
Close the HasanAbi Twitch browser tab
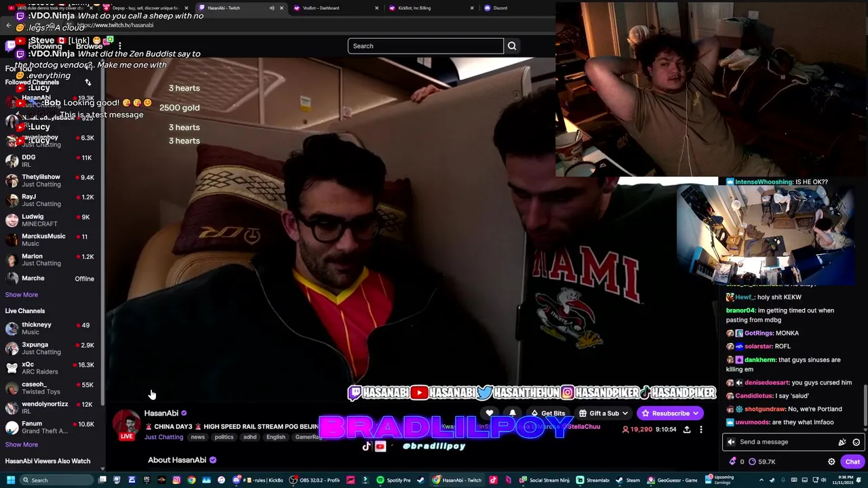281,8
